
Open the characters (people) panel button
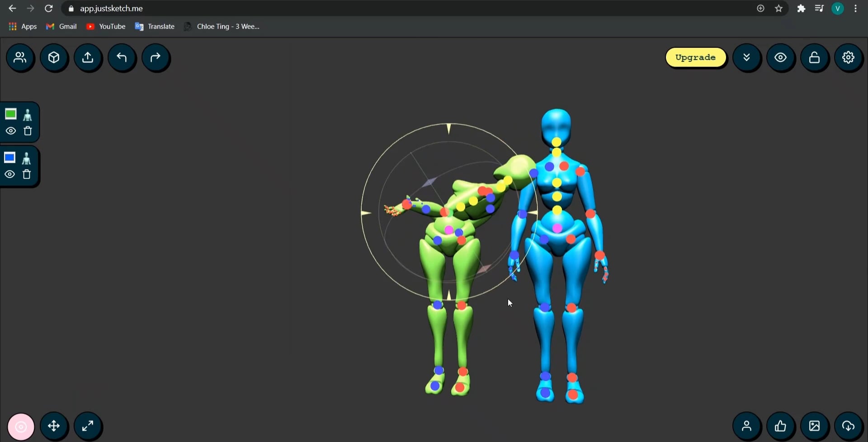click(x=20, y=57)
